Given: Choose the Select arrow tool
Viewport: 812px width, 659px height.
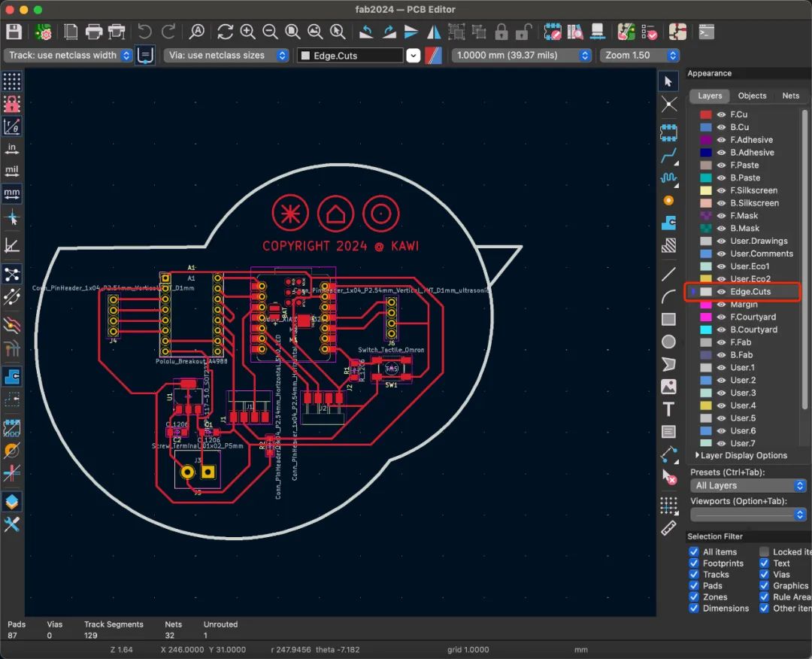Looking at the screenshot, I should (668, 81).
